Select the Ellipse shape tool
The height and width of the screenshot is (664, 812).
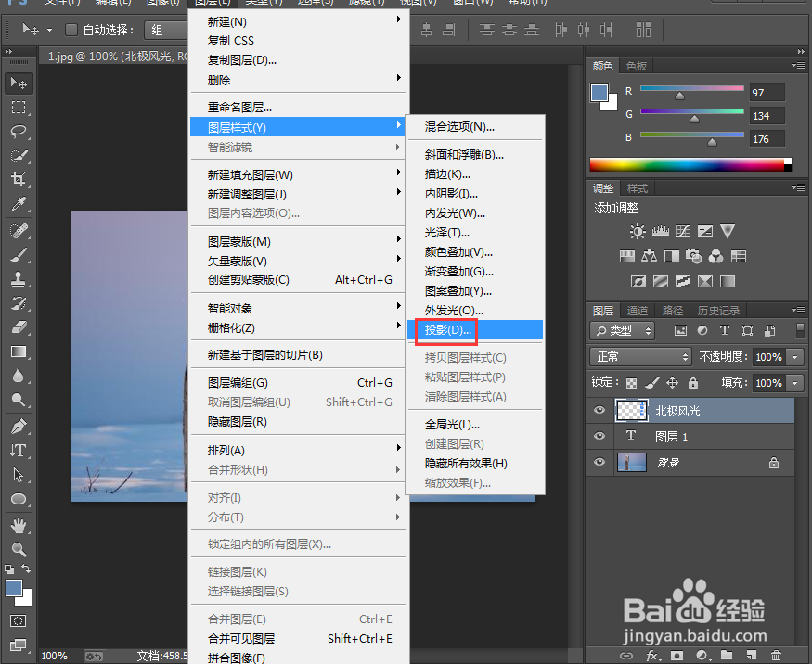tap(19, 499)
